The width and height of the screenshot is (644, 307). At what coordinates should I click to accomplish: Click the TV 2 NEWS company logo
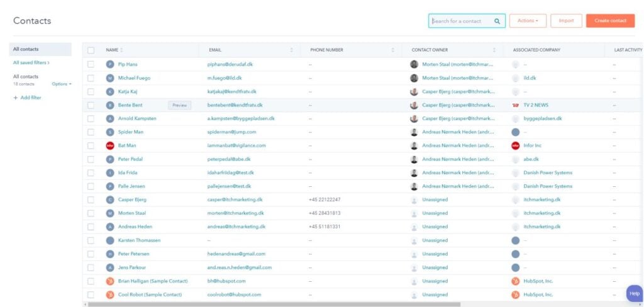(x=516, y=105)
